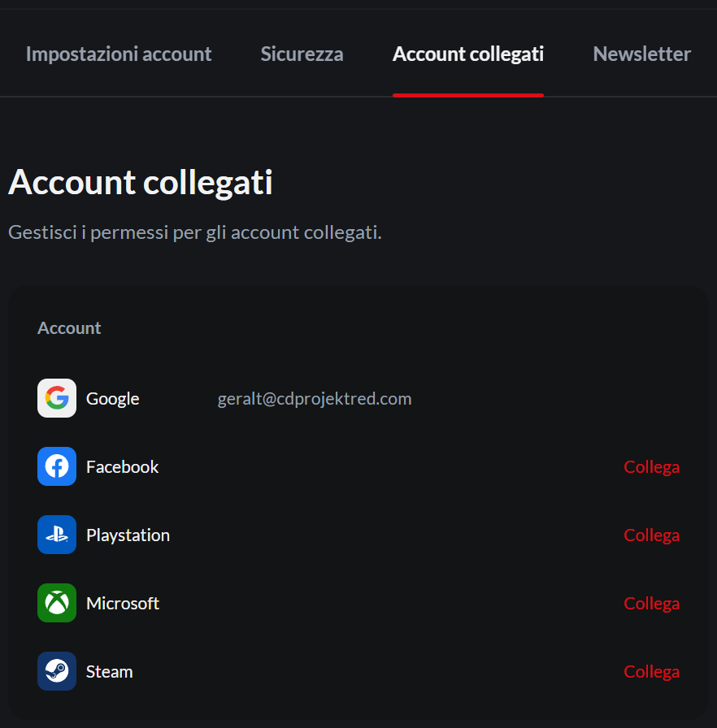Go to the Newsletter tab
This screenshot has width=717, height=728.
641,54
